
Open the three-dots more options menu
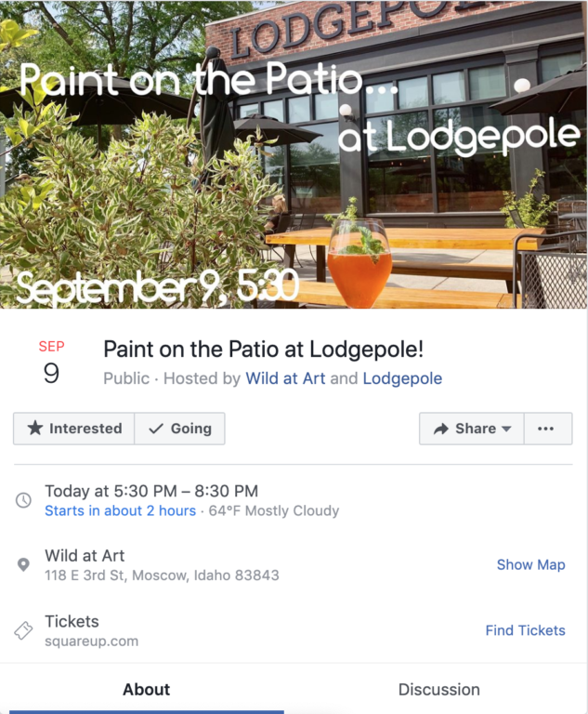click(x=546, y=429)
